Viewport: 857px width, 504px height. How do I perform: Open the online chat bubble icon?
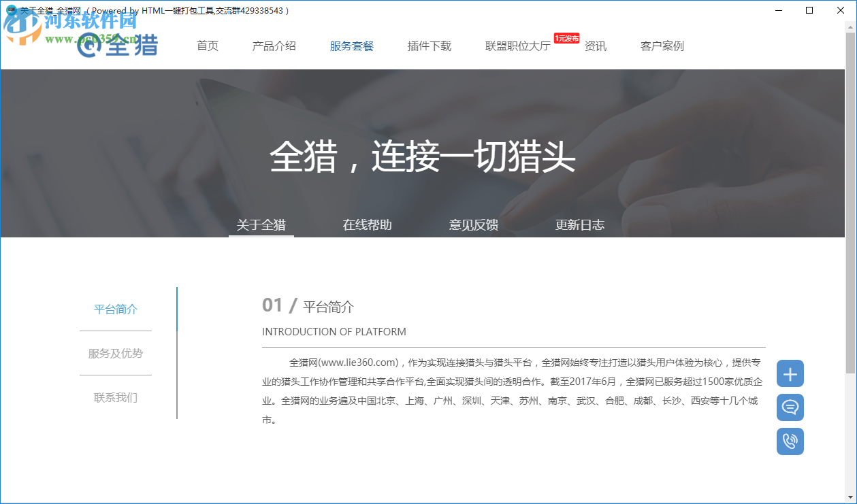790,407
